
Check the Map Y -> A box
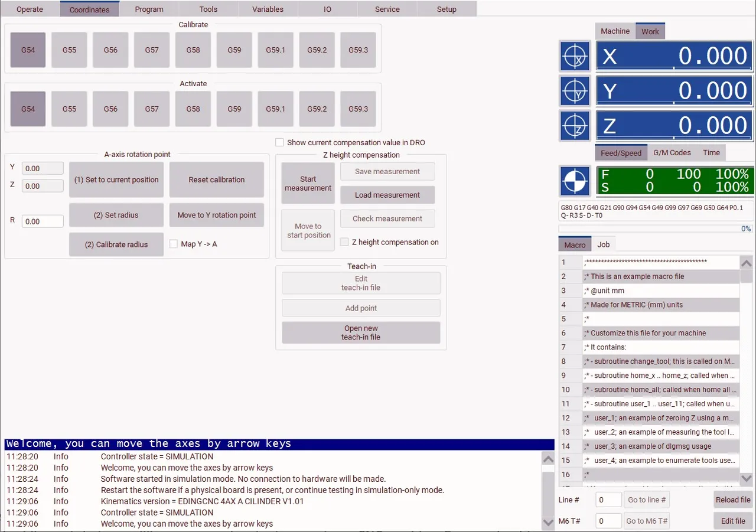point(173,244)
